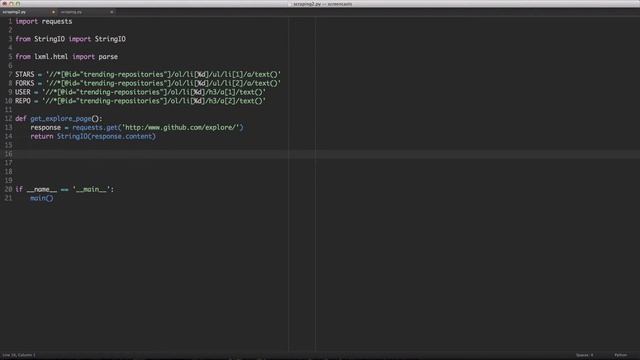Screen dimensions: 640x360
Task: Click 'response.content' on line 14
Action: click(x=122, y=136)
